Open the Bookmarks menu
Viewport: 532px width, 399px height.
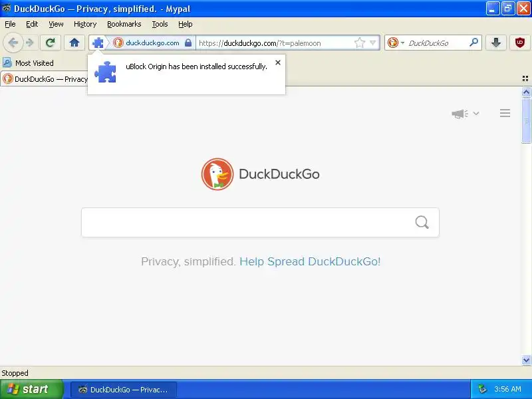124,24
